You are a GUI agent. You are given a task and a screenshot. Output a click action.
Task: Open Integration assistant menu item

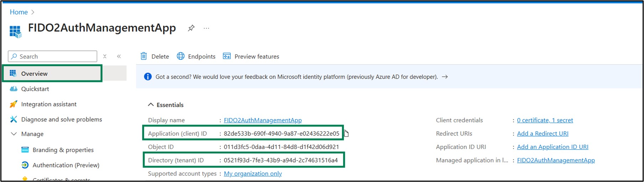pyautogui.click(x=49, y=104)
